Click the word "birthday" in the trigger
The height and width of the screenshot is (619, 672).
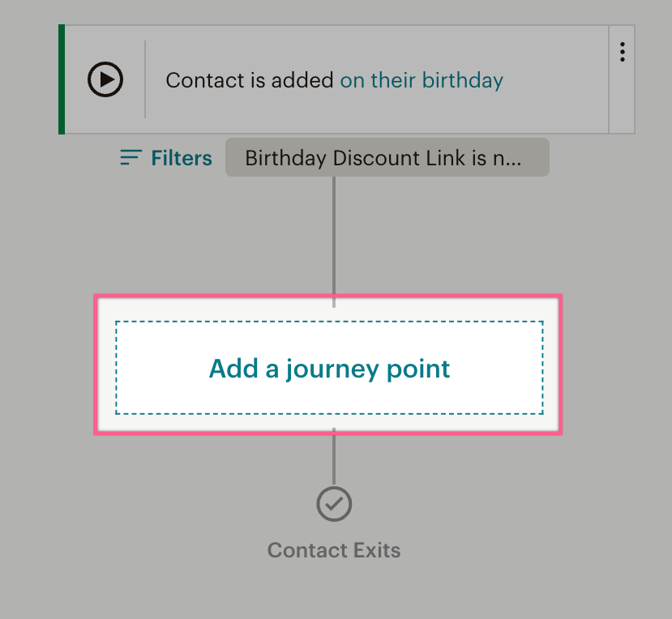[x=463, y=80]
